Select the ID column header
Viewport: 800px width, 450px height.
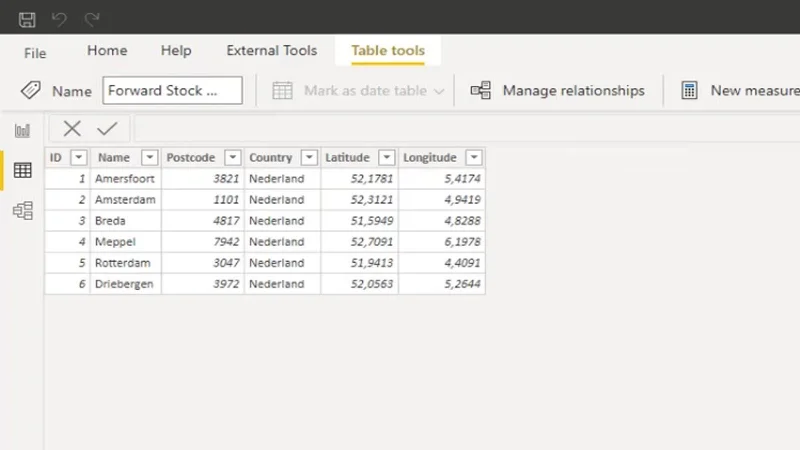coord(56,158)
